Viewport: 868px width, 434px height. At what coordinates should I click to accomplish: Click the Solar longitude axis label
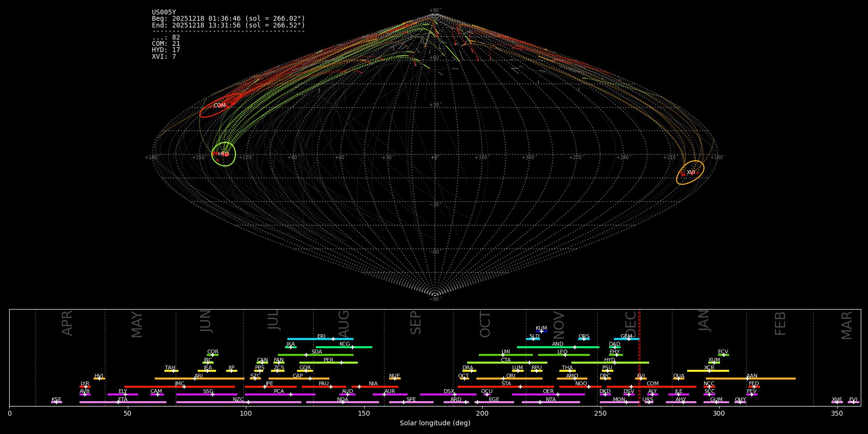coord(434,423)
